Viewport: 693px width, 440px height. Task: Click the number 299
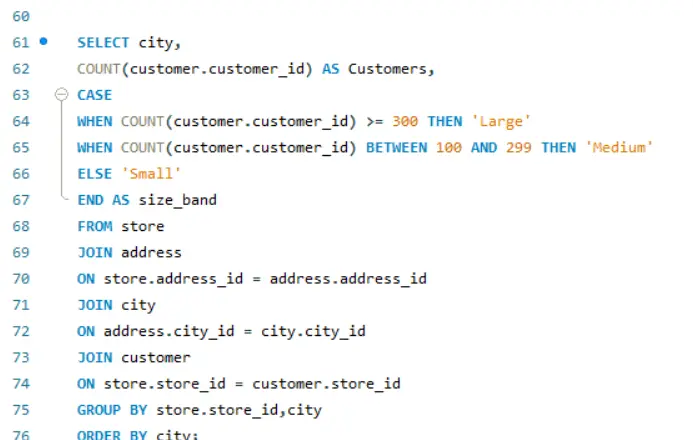[x=518, y=148]
